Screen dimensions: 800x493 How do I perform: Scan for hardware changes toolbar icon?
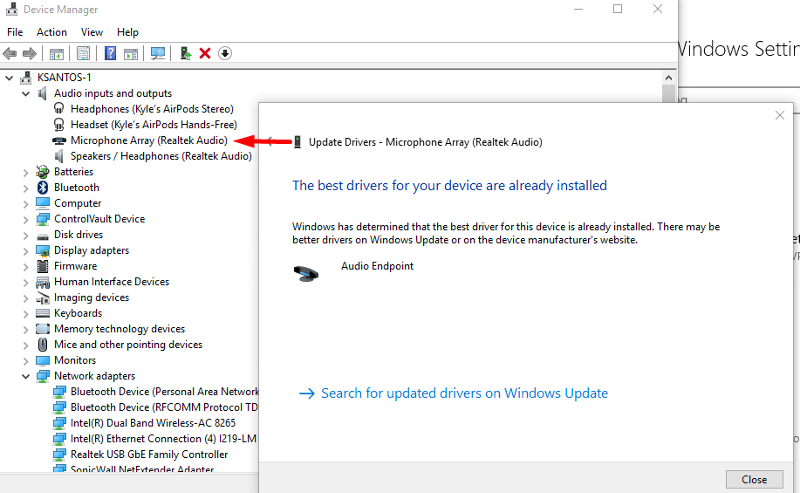[x=158, y=53]
